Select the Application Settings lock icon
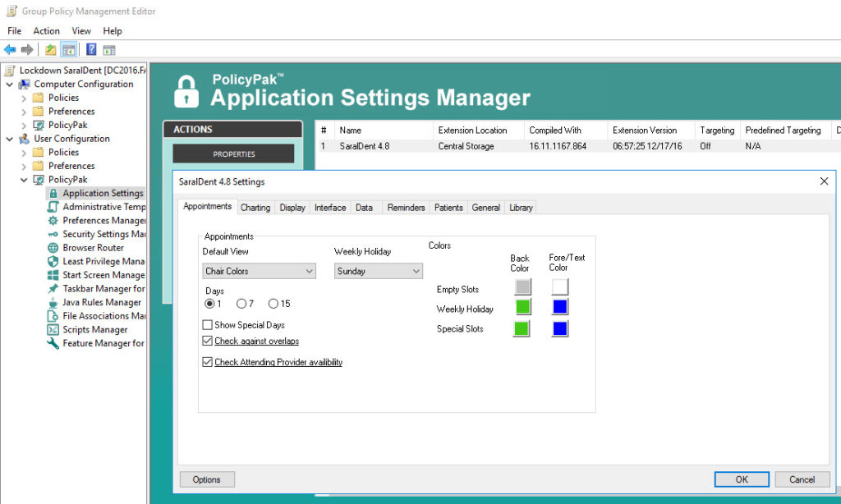The width and height of the screenshot is (841, 504). pos(53,193)
